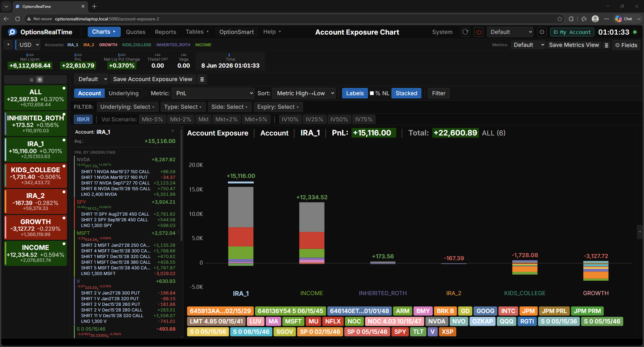
Task: Select the IV75% scenario
Action: pos(364,119)
